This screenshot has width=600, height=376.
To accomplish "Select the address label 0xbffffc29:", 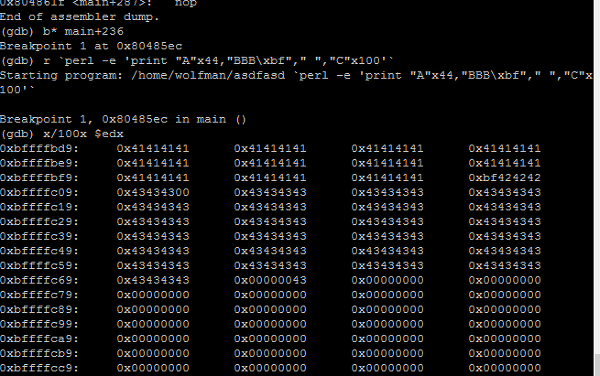I will [x=39, y=222].
